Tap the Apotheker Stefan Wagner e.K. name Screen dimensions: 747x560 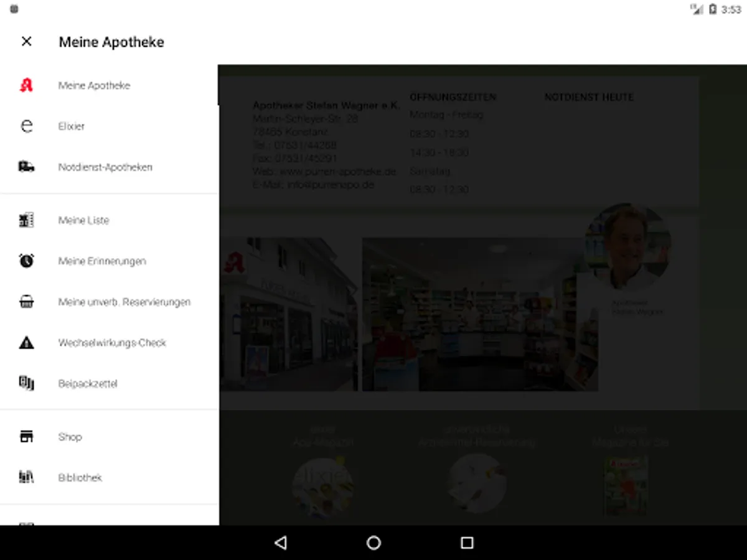pos(326,106)
